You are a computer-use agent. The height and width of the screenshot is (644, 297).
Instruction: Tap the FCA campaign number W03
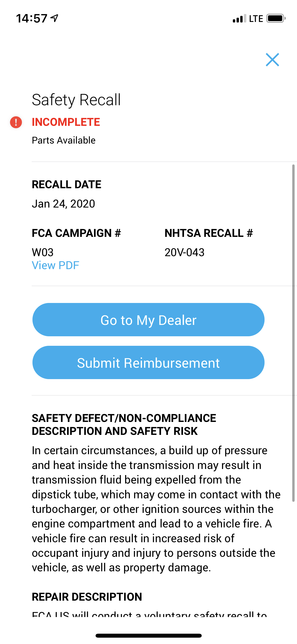coord(43,252)
